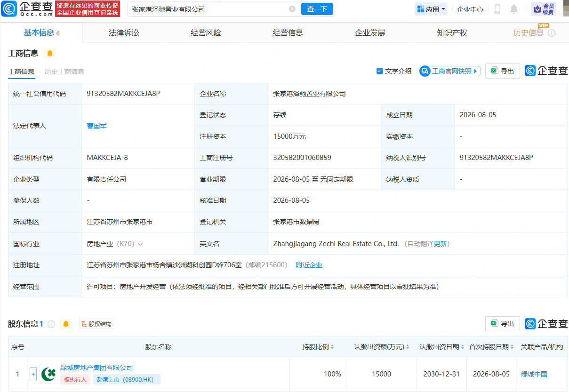Image resolution: width=569 pixels, height=392 pixels.
Task: Open 绿城中国 related product link
Action: pyautogui.click(x=534, y=374)
